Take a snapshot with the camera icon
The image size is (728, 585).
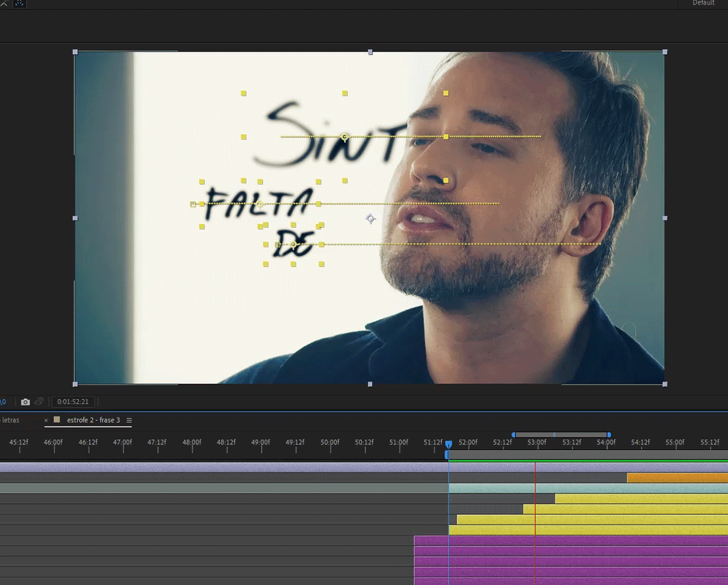(26, 401)
